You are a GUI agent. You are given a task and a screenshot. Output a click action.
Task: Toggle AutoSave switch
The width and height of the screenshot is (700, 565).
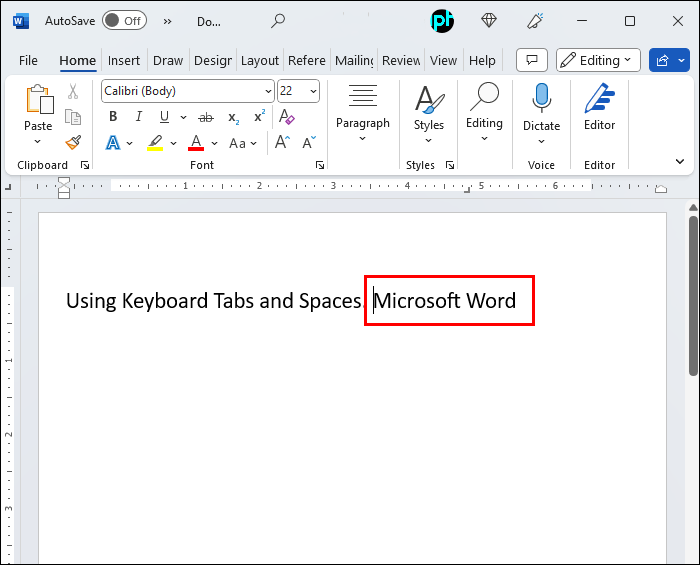pyautogui.click(x=124, y=21)
